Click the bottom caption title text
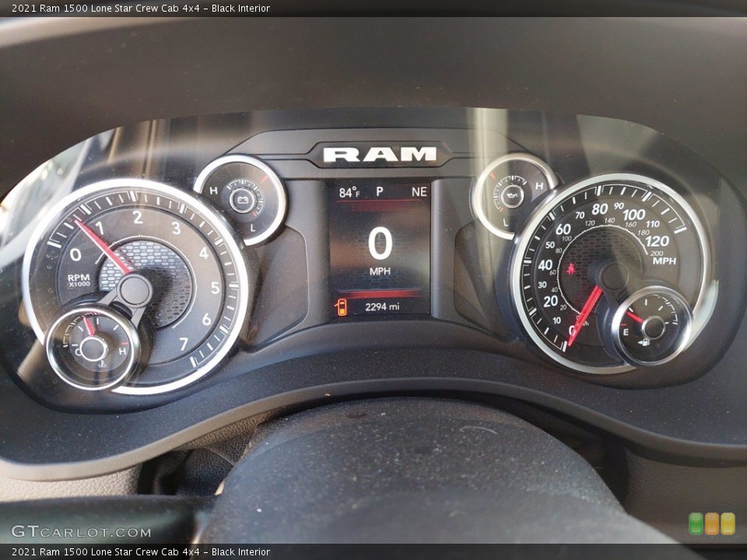 pyautogui.click(x=141, y=552)
